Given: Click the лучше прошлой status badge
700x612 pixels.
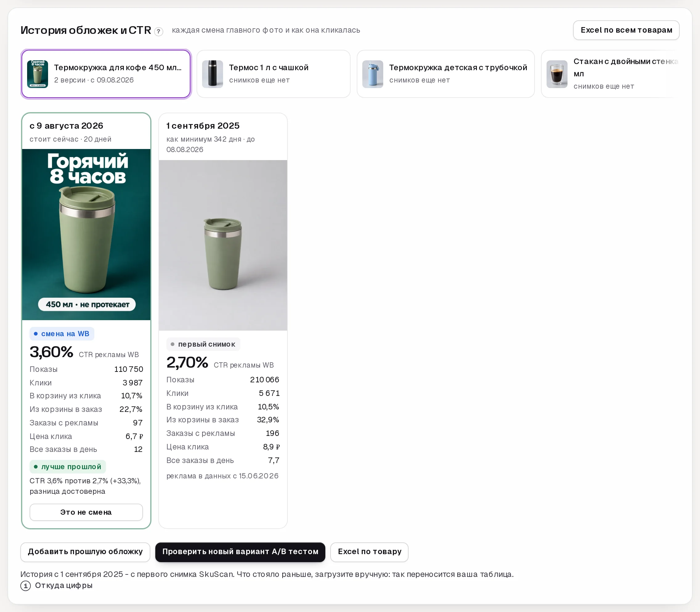Looking at the screenshot, I should click(x=68, y=466).
